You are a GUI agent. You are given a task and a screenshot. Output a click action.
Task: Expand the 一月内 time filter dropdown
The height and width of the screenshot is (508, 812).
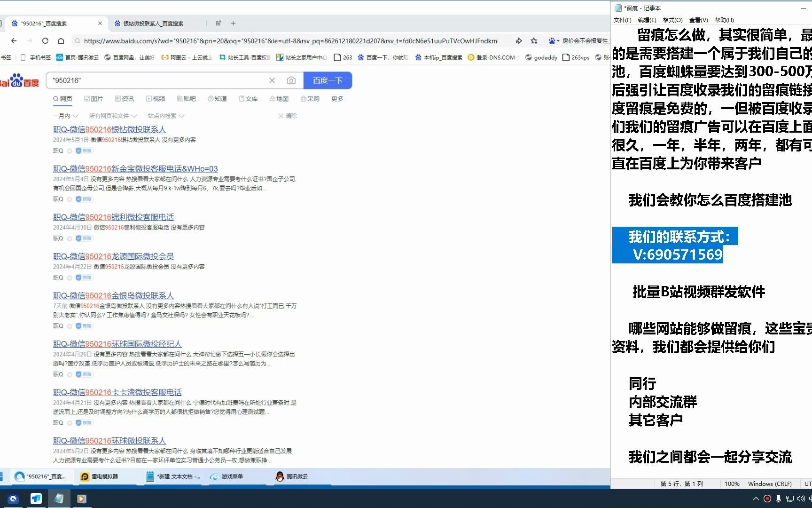tap(65, 116)
